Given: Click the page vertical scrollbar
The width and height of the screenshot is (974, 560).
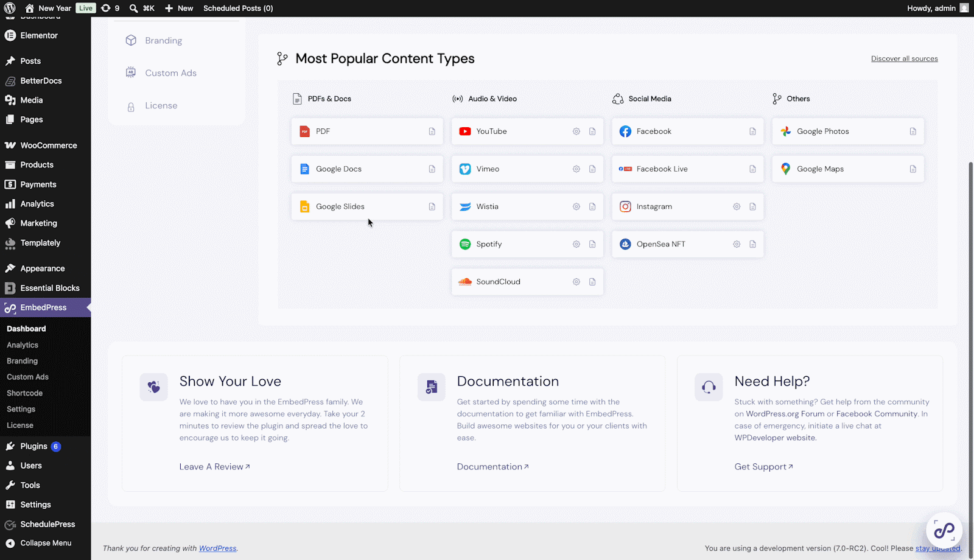Looking at the screenshot, I should pyautogui.click(x=970, y=335).
